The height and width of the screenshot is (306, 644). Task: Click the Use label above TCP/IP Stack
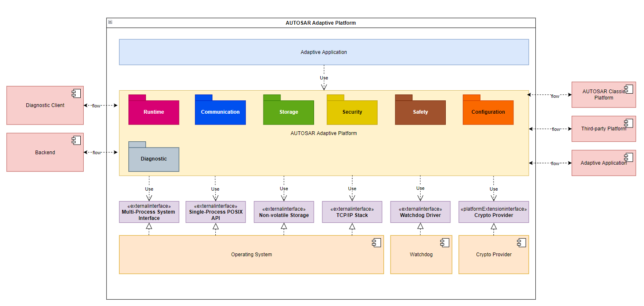(x=352, y=189)
